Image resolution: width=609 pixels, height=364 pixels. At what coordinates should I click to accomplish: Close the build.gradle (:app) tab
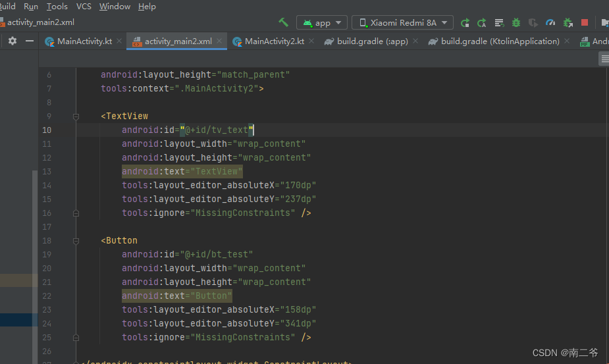click(415, 41)
